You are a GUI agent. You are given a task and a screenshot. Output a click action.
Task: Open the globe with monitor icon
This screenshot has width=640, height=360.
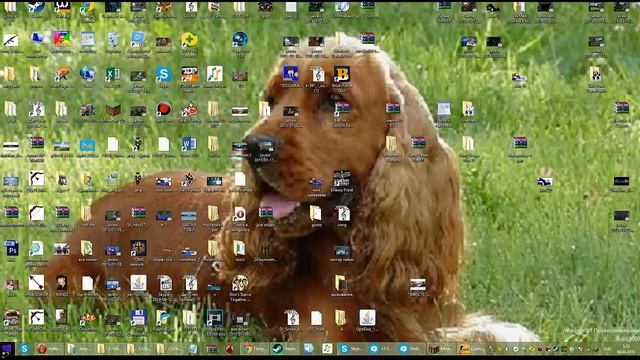coord(87,74)
